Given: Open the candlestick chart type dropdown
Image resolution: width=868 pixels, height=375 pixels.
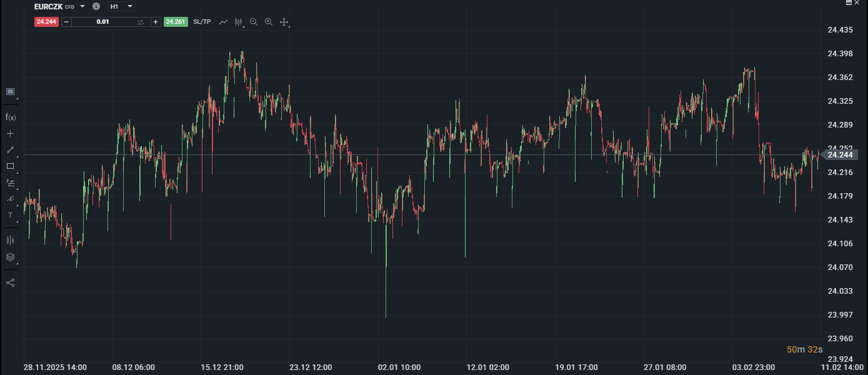Looking at the screenshot, I should [238, 22].
